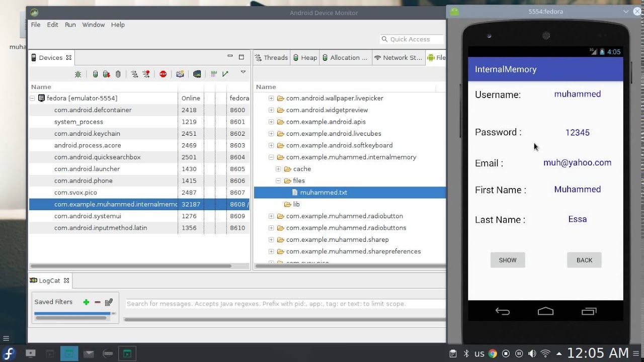Select the com.android.inputmethod.latin process
Image resolution: width=644 pixels, height=362 pixels.
[139, 228]
